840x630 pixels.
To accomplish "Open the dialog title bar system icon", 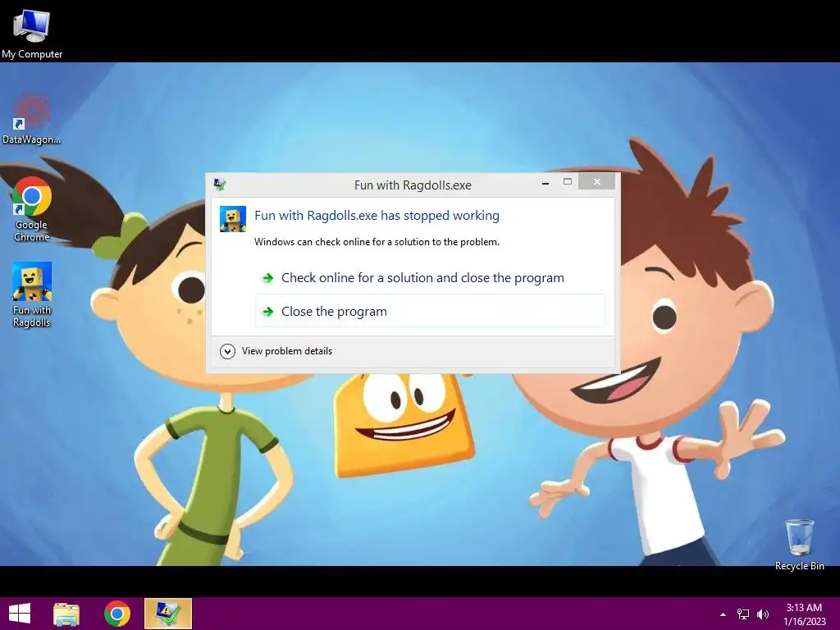I will coord(220,185).
